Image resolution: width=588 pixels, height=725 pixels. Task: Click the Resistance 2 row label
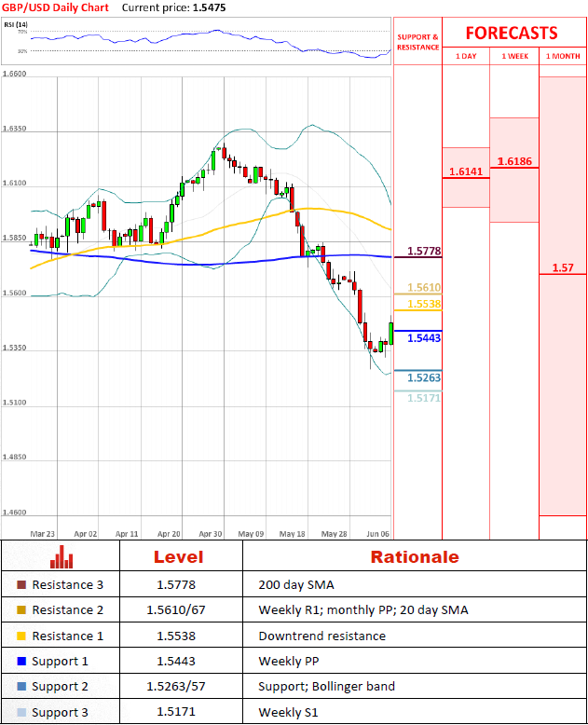pos(67,610)
